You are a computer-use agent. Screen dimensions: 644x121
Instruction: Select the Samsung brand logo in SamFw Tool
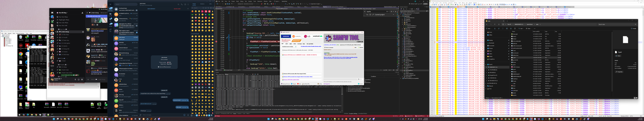pyautogui.click(x=286, y=36)
